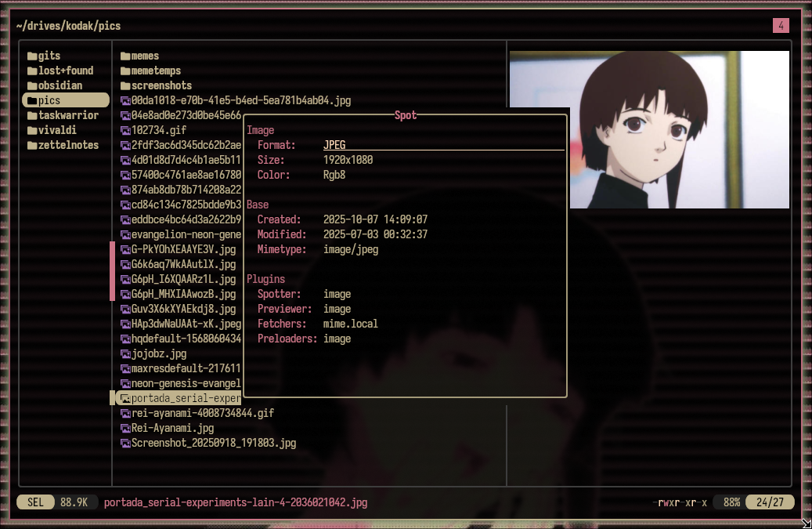This screenshot has width=812, height=529.
Task: Click image icon beside G6pH_I6XQAARz1L.jpg
Action: coord(125,280)
